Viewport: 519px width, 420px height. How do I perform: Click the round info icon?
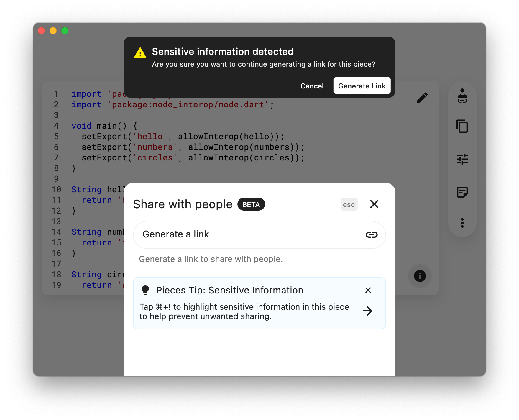point(420,276)
